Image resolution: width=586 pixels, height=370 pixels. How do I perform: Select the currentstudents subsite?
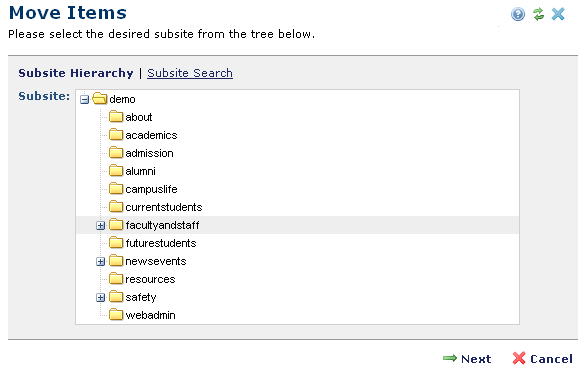pyautogui.click(x=164, y=207)
